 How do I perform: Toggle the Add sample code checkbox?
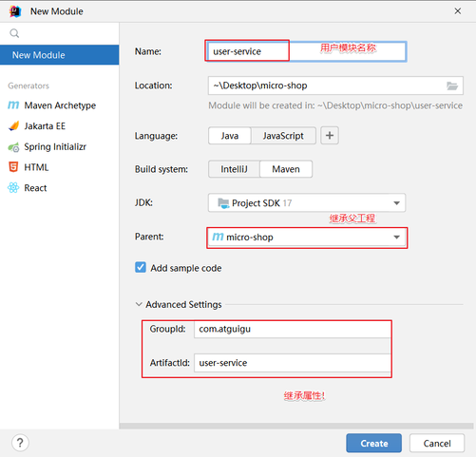[x=141, y=268]
